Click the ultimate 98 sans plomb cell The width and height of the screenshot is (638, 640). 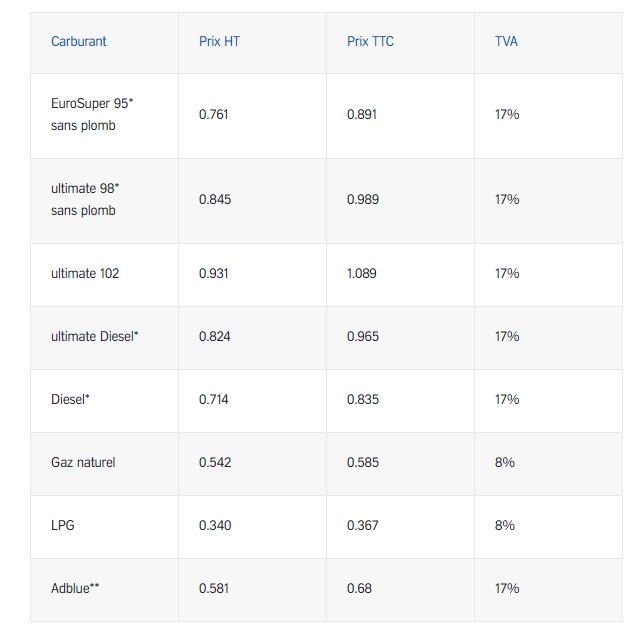coord(85,199)
